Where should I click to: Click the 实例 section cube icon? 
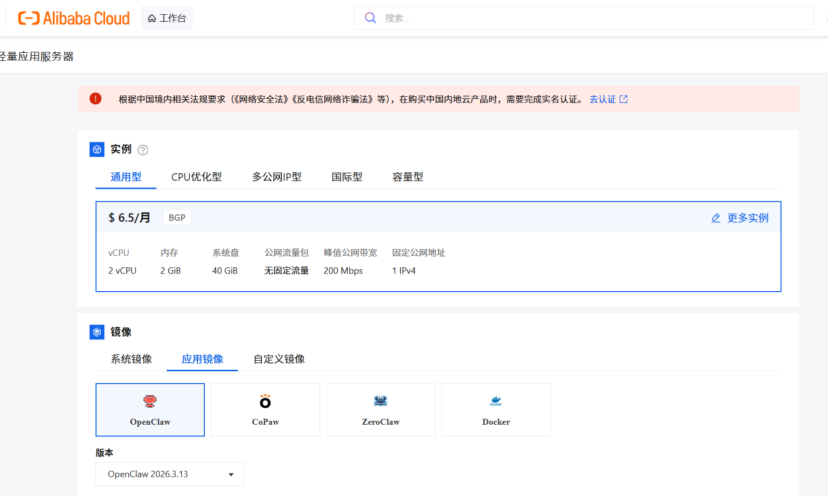97,149
